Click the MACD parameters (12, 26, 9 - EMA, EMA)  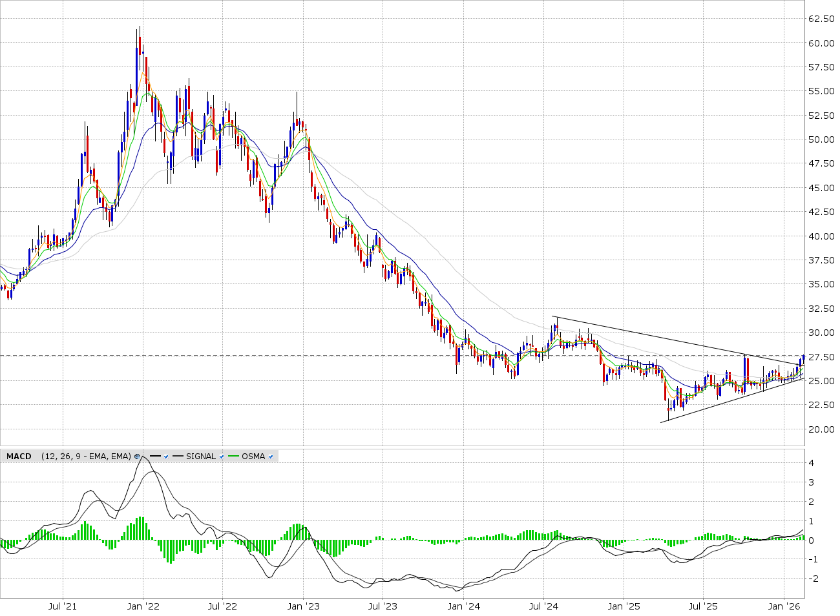pyautogui.click(x=85, y=457)
